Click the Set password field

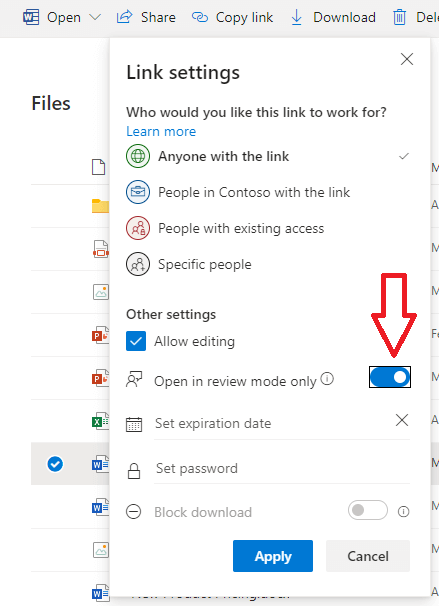click(x=282, y=468)
